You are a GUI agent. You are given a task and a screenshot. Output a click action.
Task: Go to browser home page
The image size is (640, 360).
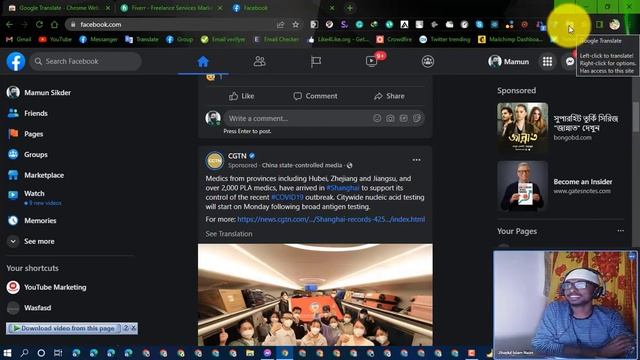tap(54, 24)
